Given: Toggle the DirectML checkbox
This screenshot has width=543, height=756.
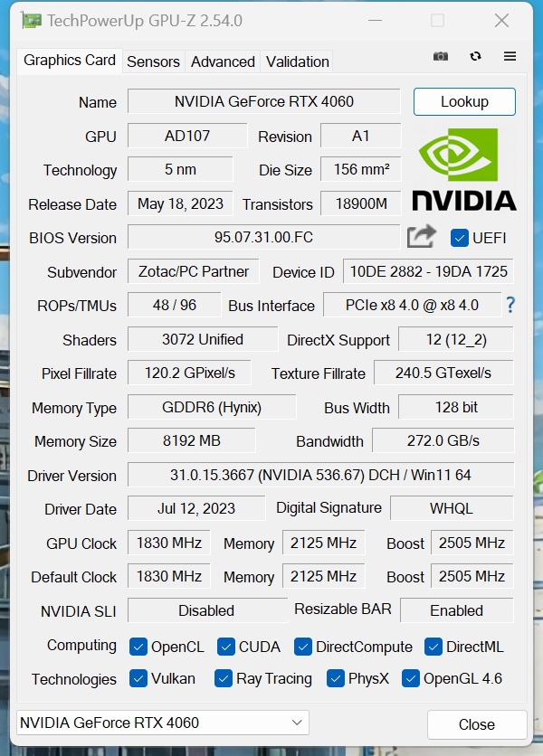Looking at the screenshot, I should tap(433, 647).
